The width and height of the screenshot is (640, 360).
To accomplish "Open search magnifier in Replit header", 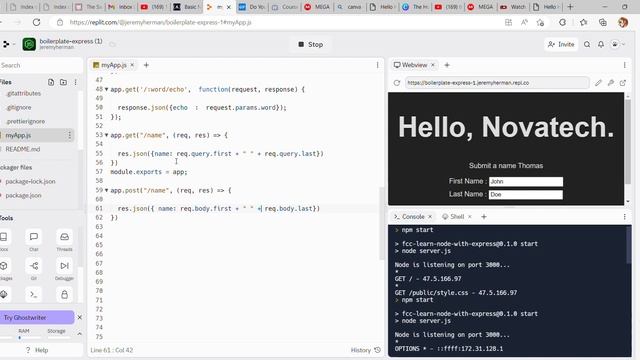I will click(587, 44).
